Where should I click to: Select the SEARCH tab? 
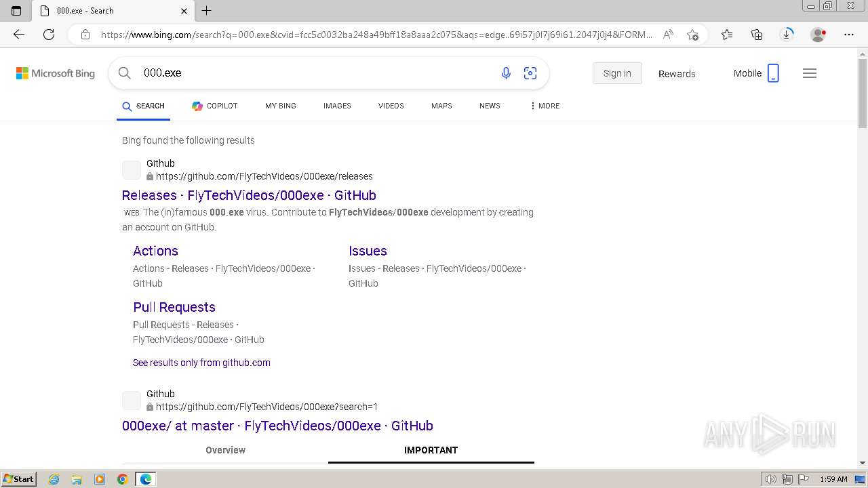tap(143, 106)
